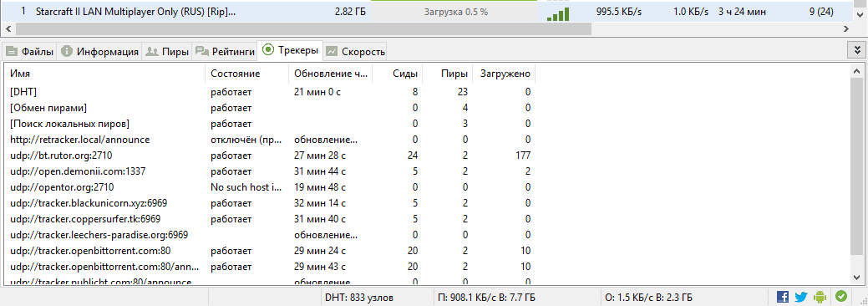
Task: Sort by Загружено column header
Action: (505, 74)
